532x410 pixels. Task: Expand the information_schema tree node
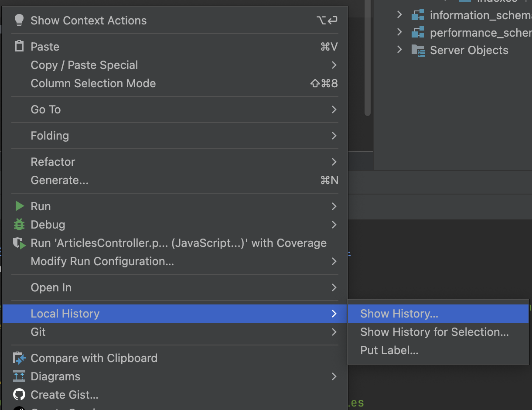pyautogui.click(x=399, y=15)
